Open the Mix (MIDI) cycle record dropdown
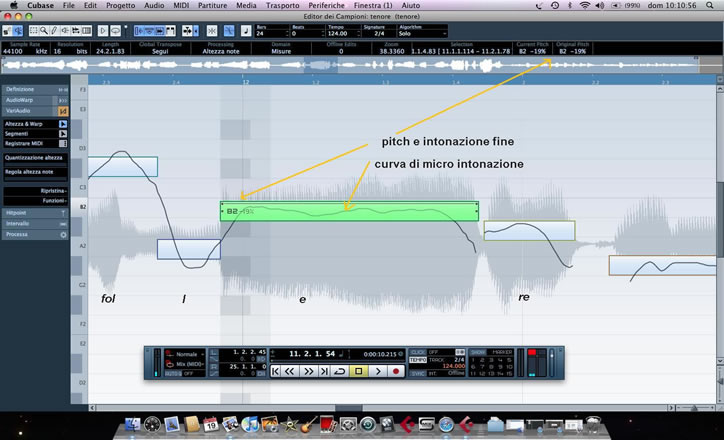 point(187,364)
